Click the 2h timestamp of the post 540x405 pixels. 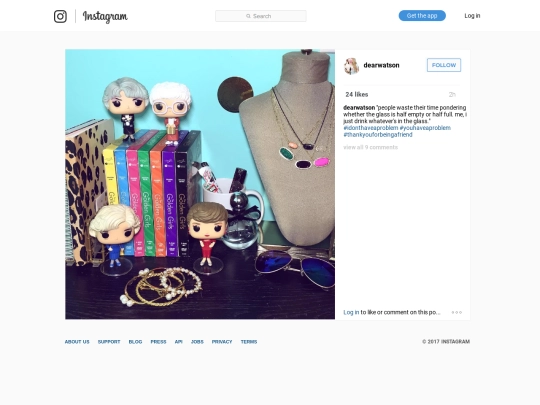tap(452, 94)
